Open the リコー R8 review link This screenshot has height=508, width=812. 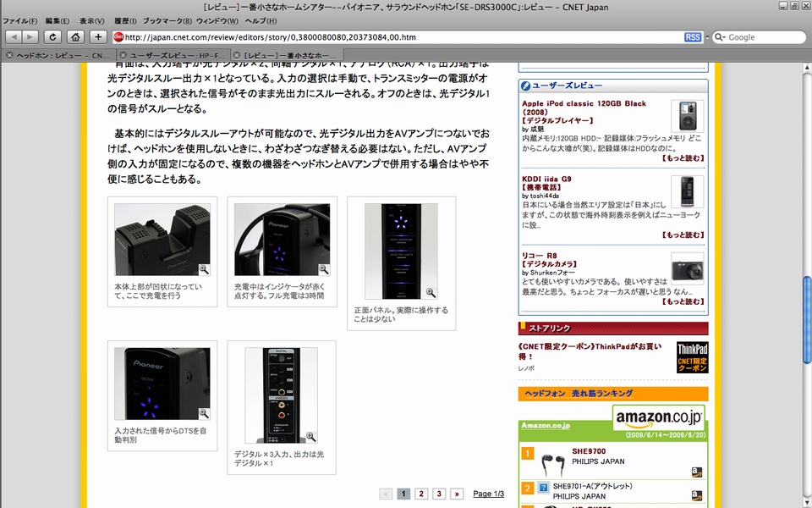point(539,256)
